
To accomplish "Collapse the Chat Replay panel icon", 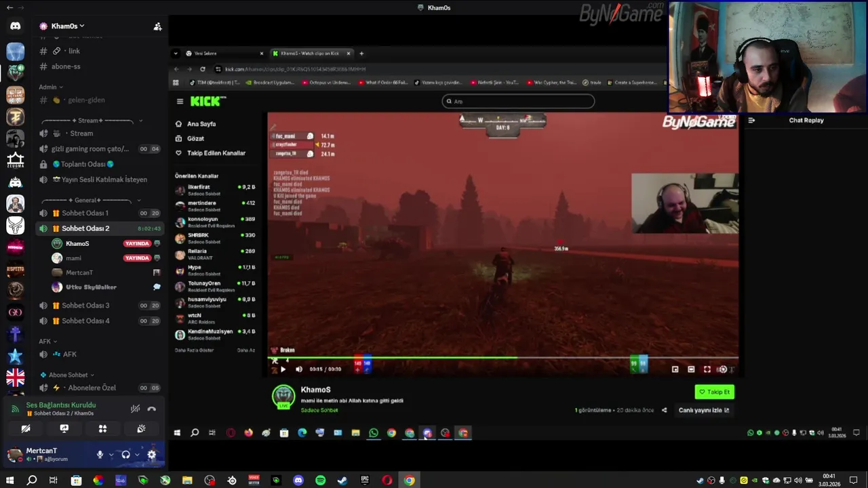I will point(751,121).
